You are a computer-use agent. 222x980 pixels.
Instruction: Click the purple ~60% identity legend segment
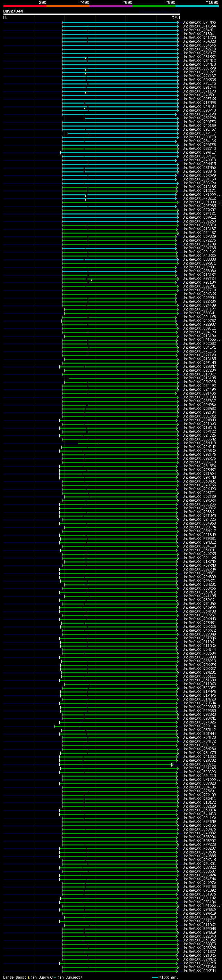(x=111, y=7)
